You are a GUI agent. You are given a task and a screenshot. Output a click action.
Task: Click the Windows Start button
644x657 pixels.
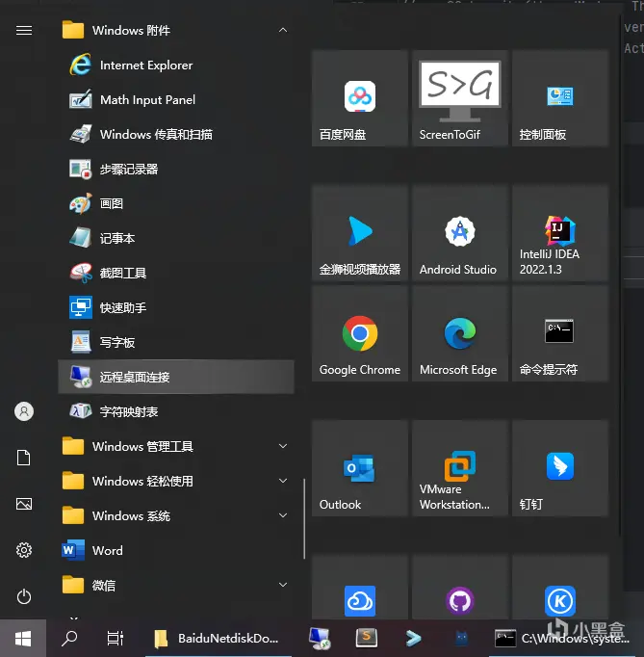[x=23, y=639]
